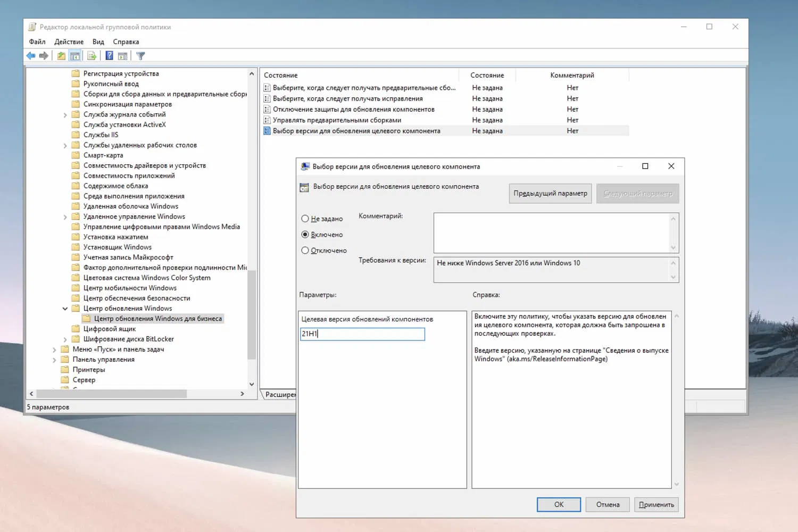Click the Group Policy Editor title bar icon
The width and height of the screenshot is (798, 532).
coord(32,27)
